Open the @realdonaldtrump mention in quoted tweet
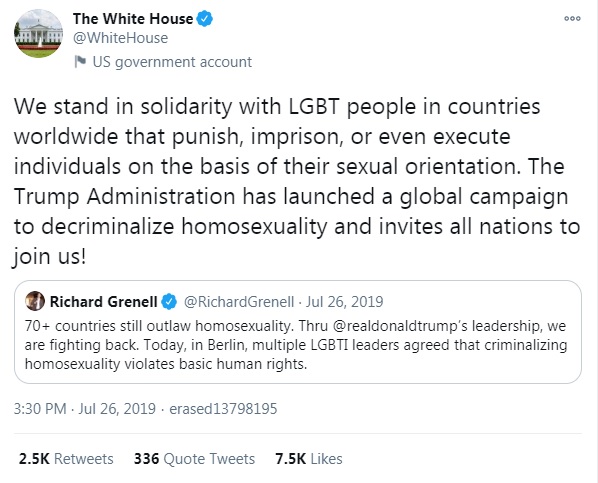 point(395,326)
